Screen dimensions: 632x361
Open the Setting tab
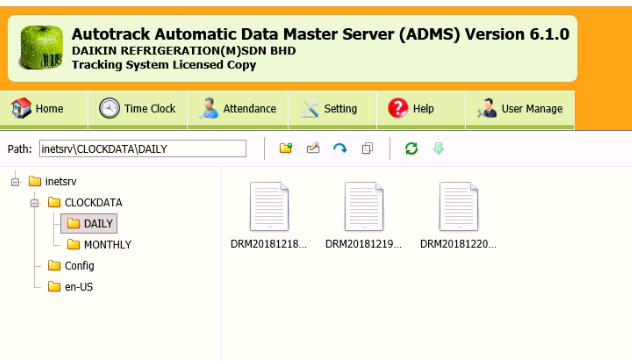(333, 109)
